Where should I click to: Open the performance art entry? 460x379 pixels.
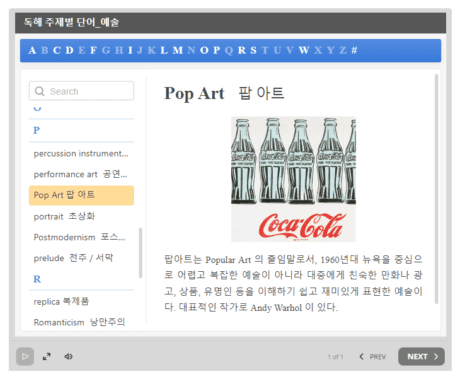pos(81,174)
